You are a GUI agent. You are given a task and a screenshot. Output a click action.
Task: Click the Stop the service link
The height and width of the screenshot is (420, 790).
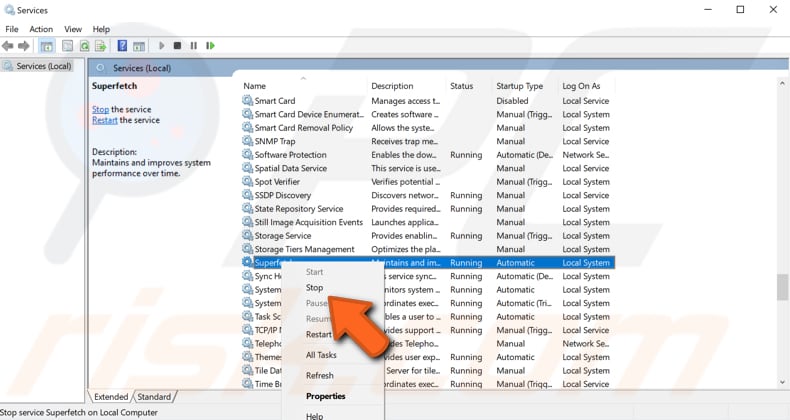point(100,109)
